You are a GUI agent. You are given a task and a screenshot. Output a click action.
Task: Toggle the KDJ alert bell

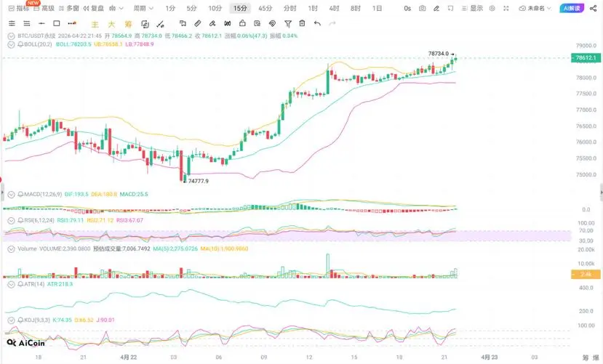[x=20, y=320]
